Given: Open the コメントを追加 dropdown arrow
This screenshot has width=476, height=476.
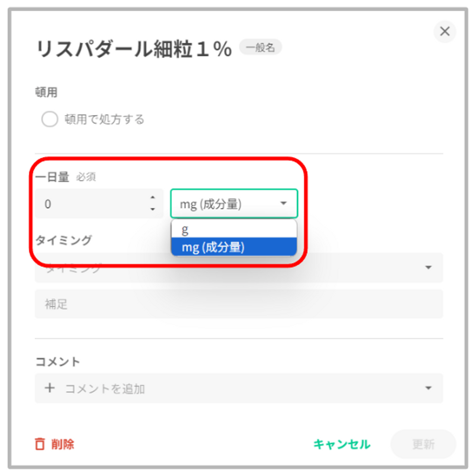Looking at the screenshot, I should tap(428, 388).
